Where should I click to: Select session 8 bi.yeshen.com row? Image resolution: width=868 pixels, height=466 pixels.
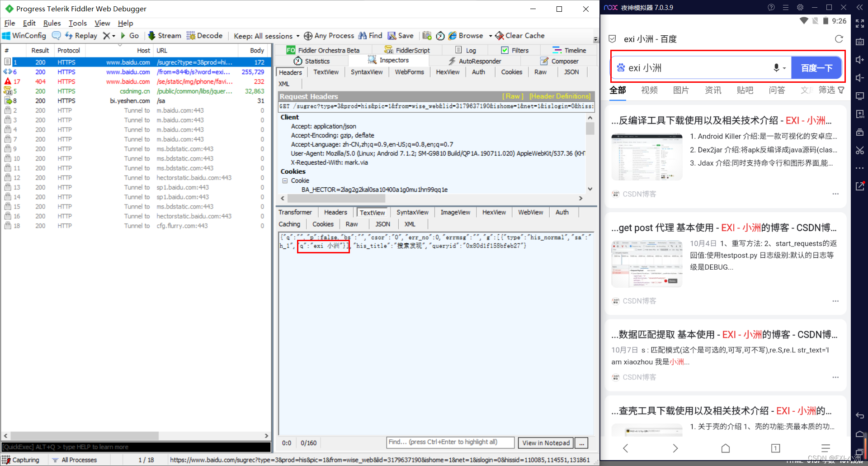point(136,101)
